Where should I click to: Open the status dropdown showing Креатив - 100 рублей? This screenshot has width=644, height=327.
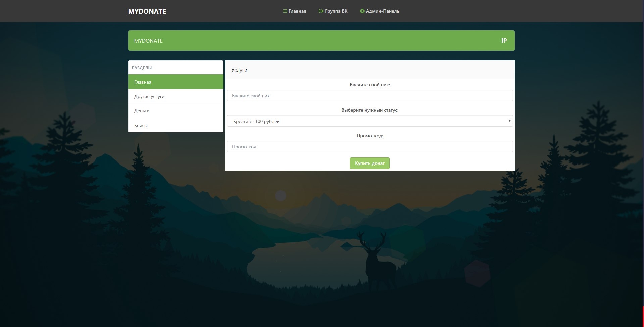click(370, 121)
